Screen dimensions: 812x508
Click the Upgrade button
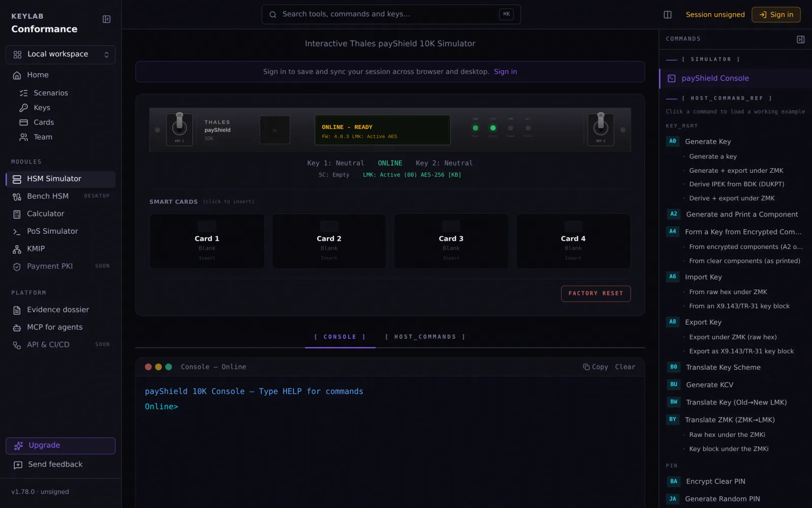click(60, 446)
